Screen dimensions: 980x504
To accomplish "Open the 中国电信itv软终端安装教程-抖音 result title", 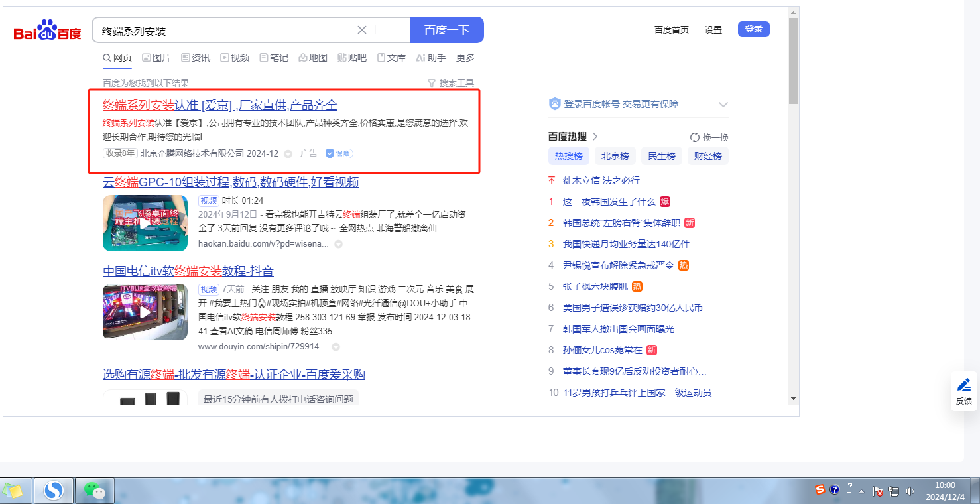I will click(188, 271).
